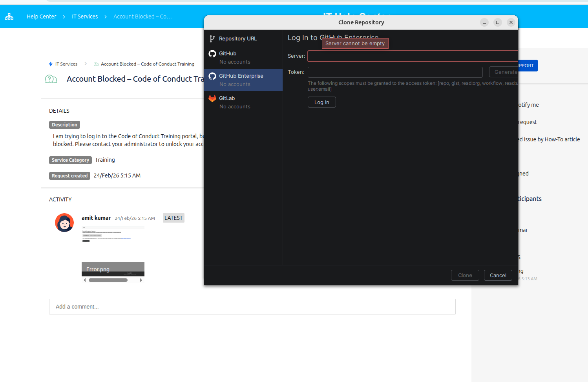
Task: Click the question bubble icon beside the request title
Action: (51, 79)
